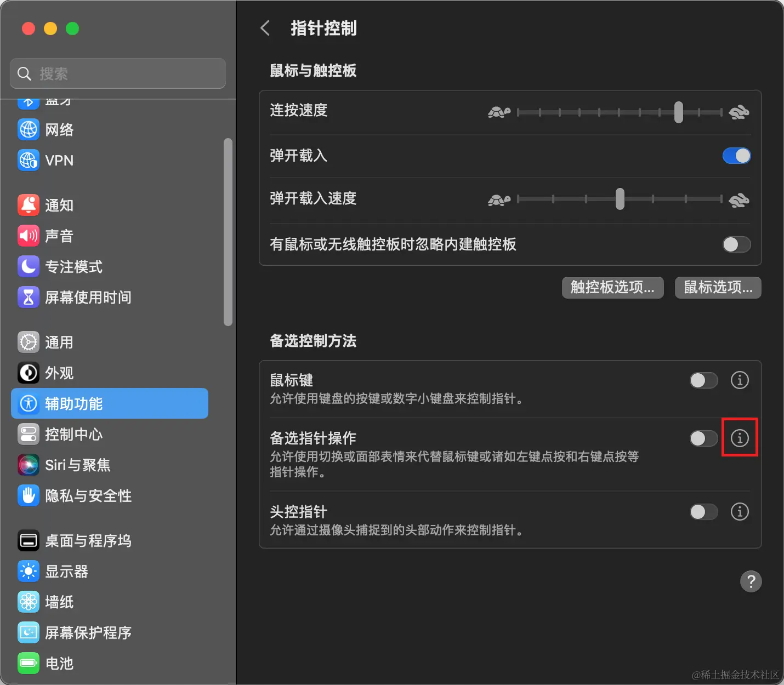This screenshot has width=784, height=685.
Task: Select 屏幕保护程序 in the sidebar
Action: (110, 633)
